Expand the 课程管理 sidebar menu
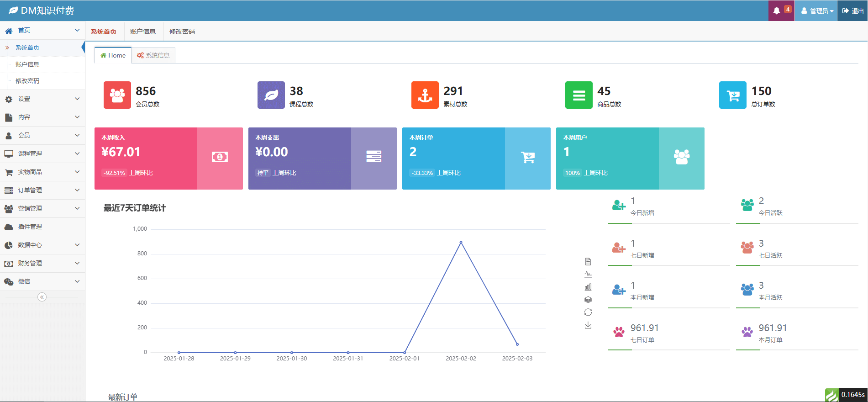The image size is (868, 402). coord(42,153)
